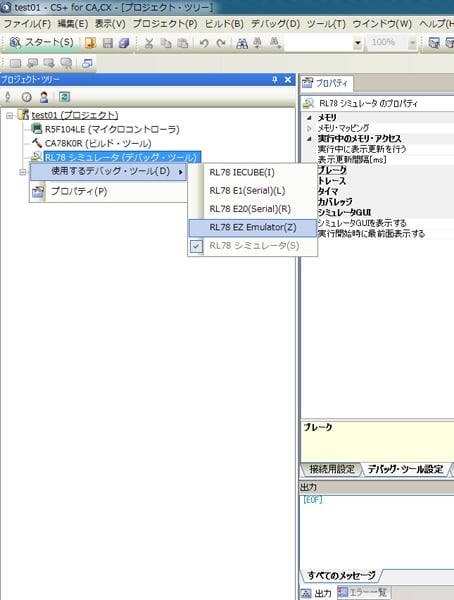Open the プロジェクト(P) menu
This screenshot has height=600, width=454.
coord(165,24)
